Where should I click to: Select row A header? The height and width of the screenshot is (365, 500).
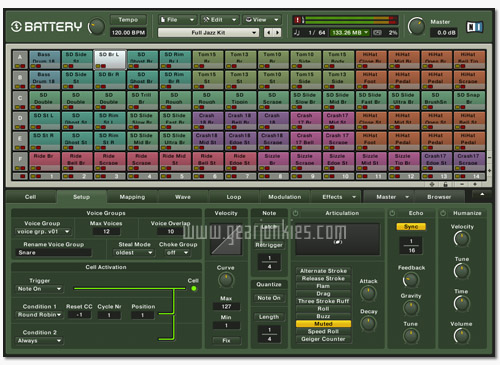point(20,60)
